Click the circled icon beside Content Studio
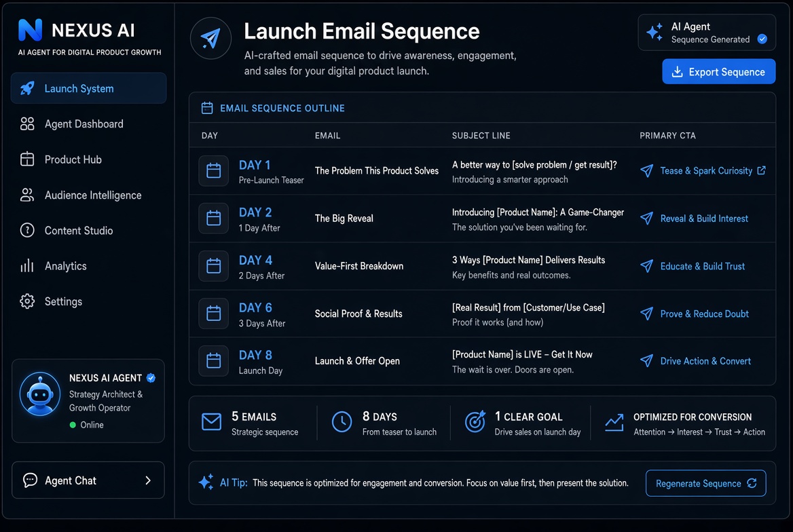Screen dimensions: 793x532 click(27, 231)
